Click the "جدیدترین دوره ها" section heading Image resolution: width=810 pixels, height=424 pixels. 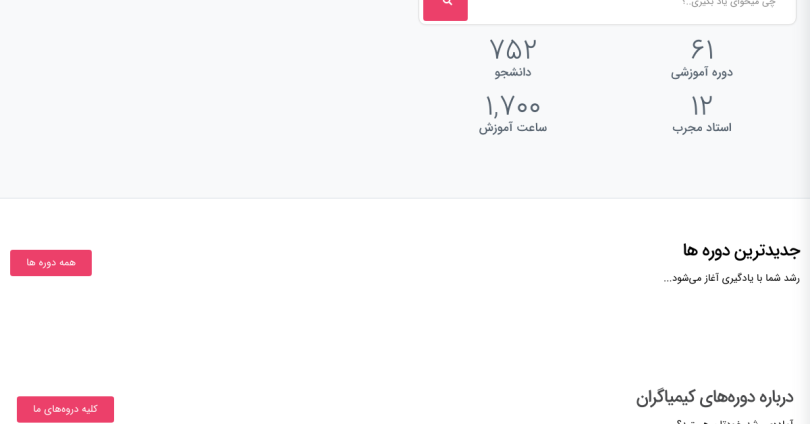(x=741, y=250)
